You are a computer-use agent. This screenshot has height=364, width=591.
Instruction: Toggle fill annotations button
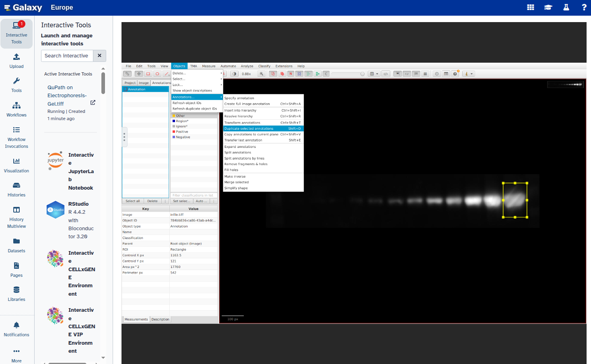[x=282, y=74]
